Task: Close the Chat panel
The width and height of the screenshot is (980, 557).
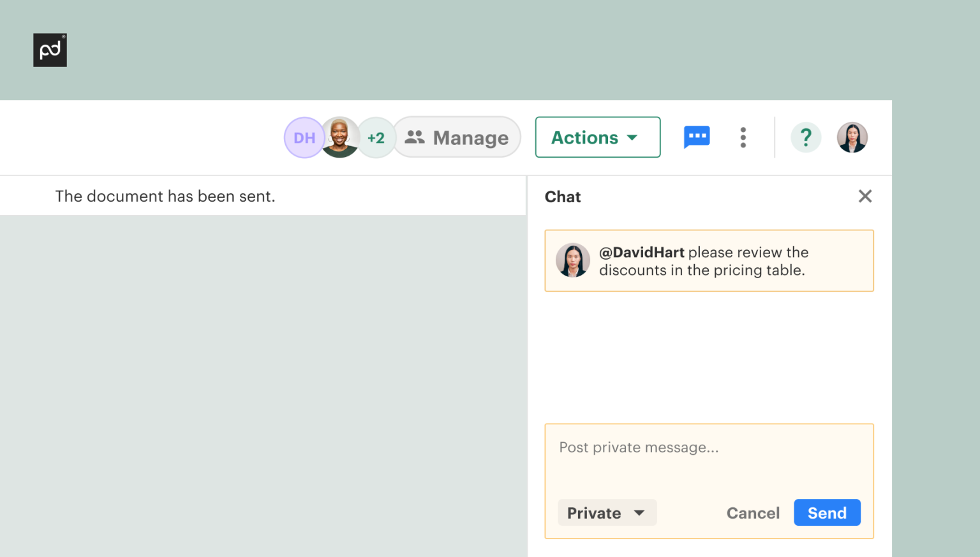Action: [x=865, y=196]
